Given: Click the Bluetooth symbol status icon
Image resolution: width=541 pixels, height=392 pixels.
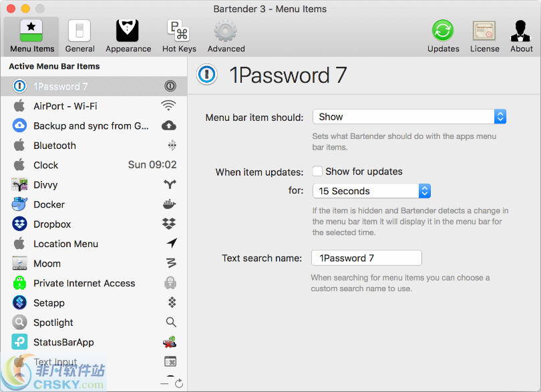Looking at the screenshot, I should [172, 146].
